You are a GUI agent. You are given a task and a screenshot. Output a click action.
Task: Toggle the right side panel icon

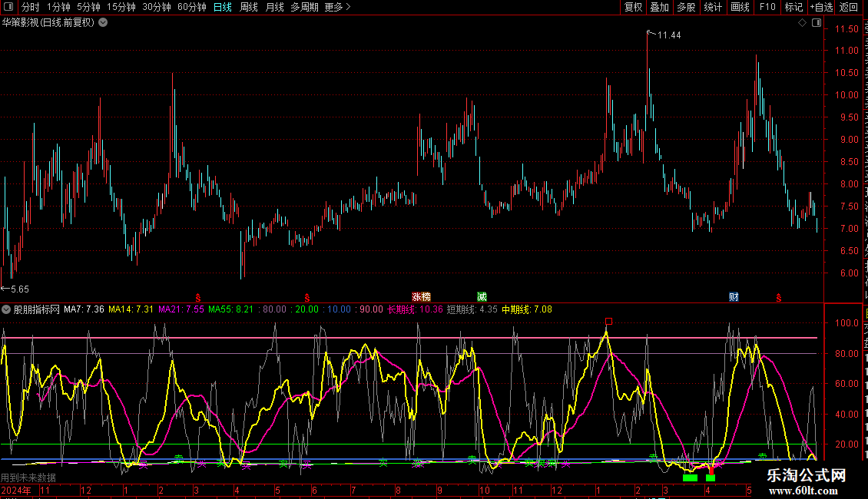click(817, 23)
